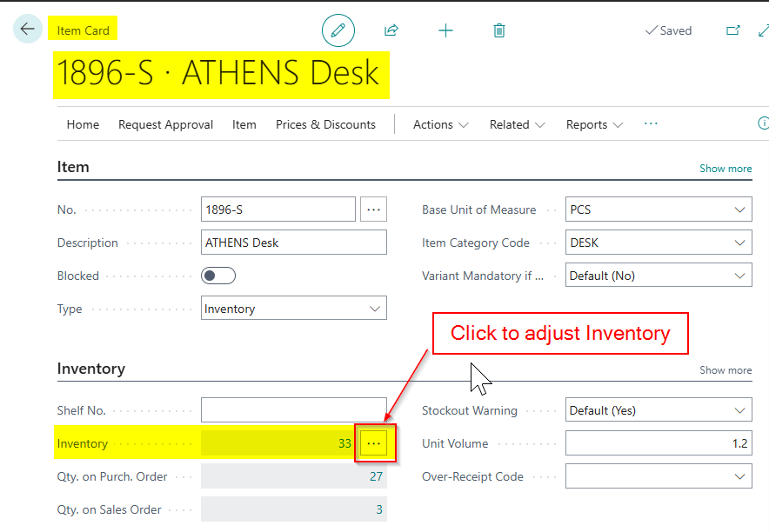Open card in new window icon
This screenshot has width=769, height=532.
(x=733, y=30)
